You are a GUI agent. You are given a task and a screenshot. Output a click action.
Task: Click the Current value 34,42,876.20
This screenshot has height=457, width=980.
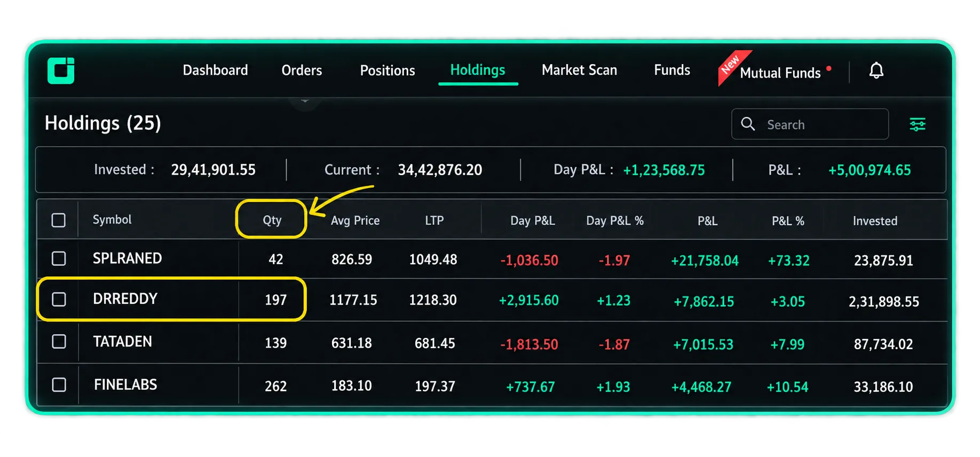440,170
